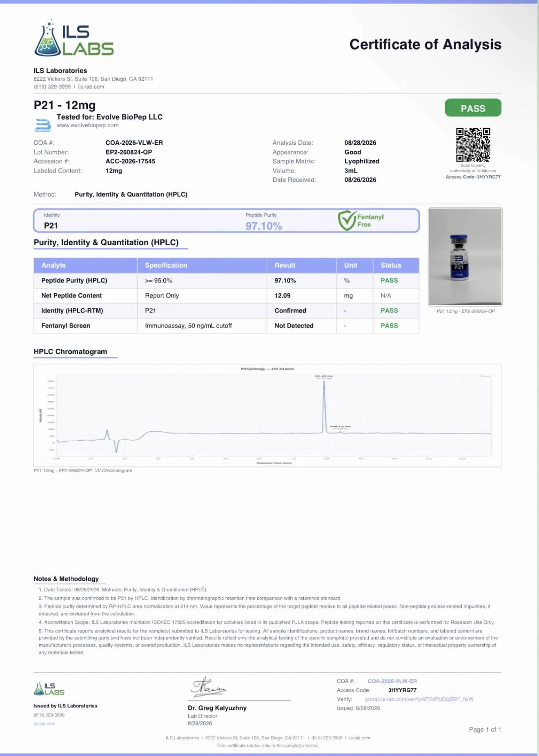Click the Peptide Purity (HPLC) row label
The image size is (539, 756).
74,281
